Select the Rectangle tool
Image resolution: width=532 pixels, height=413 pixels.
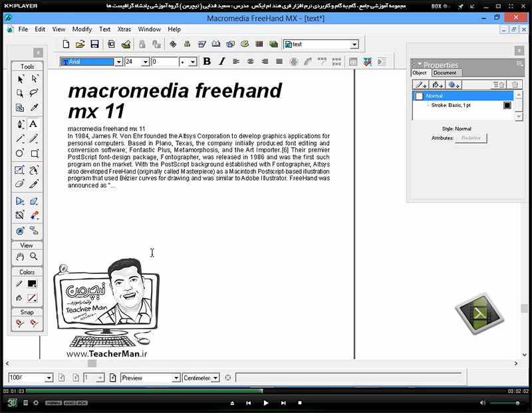35,154
